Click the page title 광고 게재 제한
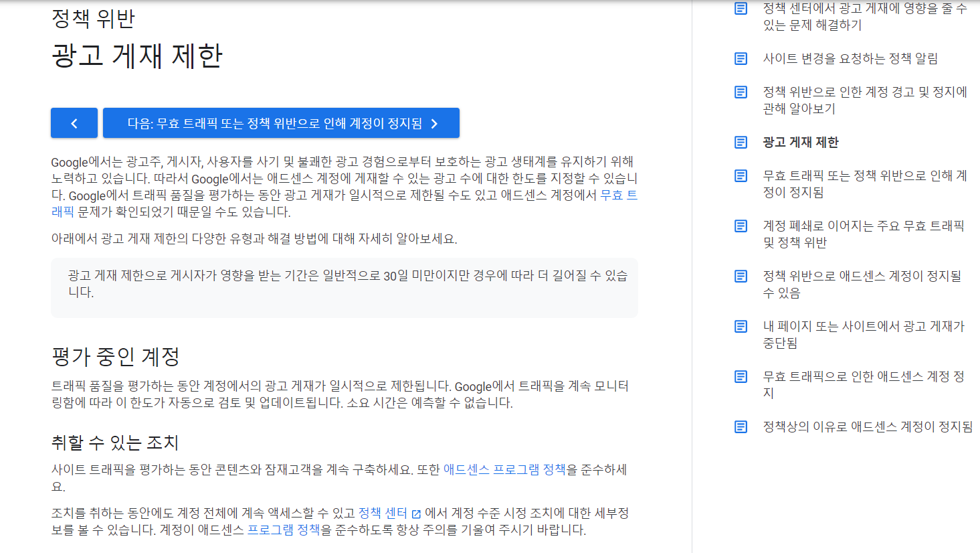The height and width of the screenshot is (553, 980). [x=137, y=56]
